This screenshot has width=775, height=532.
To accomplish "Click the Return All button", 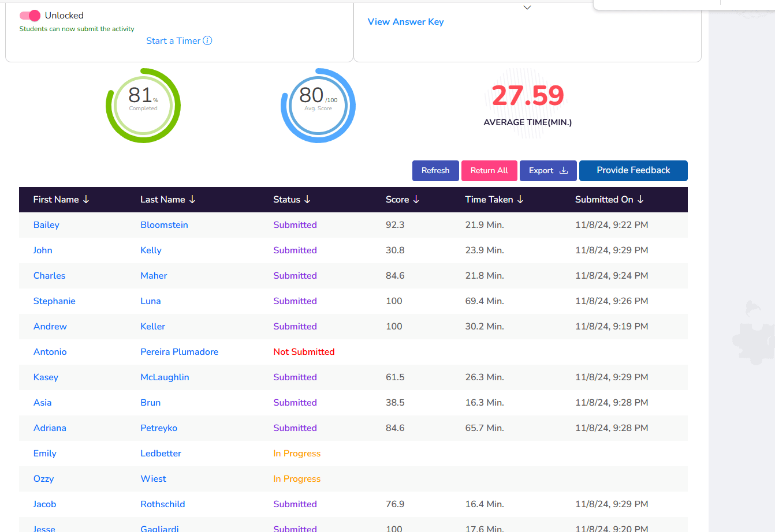I will pyautogui.click(x=489, y=171).
